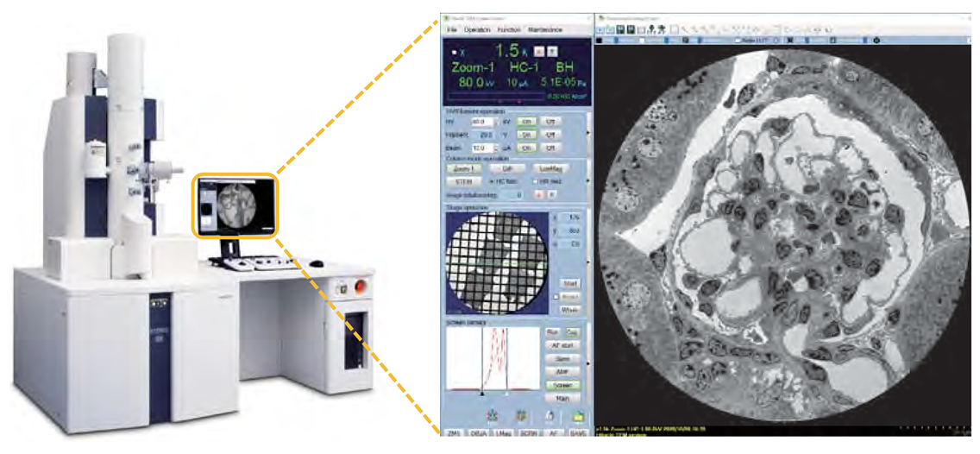This screenshot has height=454, width=980.
Task: Click the HV kV stepper arrows
Action: pos(496,122)
